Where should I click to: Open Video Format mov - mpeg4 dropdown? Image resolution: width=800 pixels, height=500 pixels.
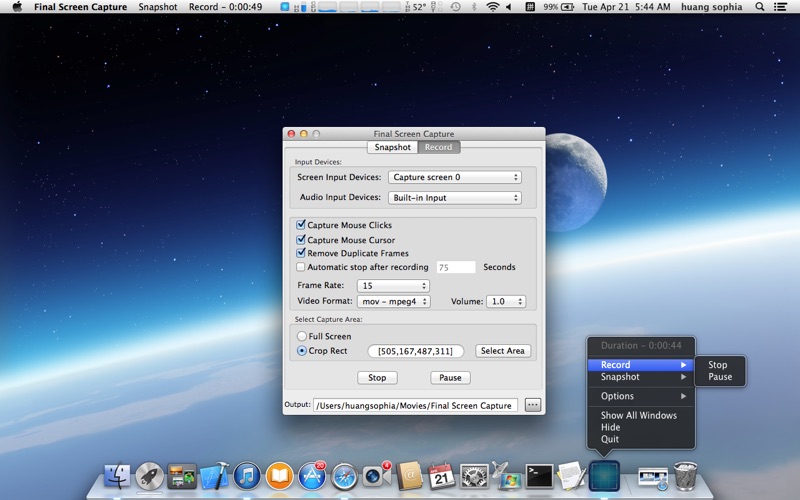click(x=393, y=302)
